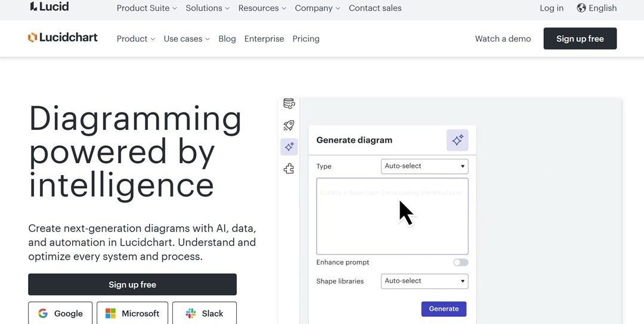Expand the Use cases menu
This screenshot has height=324, width=644.
click(x=187, y=39)
